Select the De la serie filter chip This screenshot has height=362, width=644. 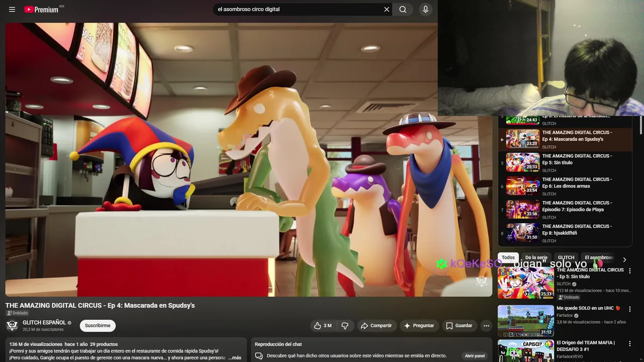536,257
